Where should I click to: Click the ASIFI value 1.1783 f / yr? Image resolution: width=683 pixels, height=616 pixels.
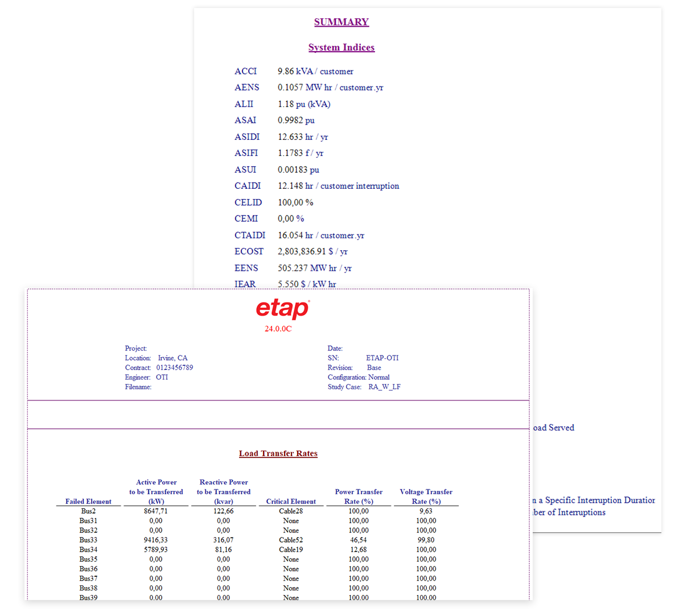coord(301,153)
